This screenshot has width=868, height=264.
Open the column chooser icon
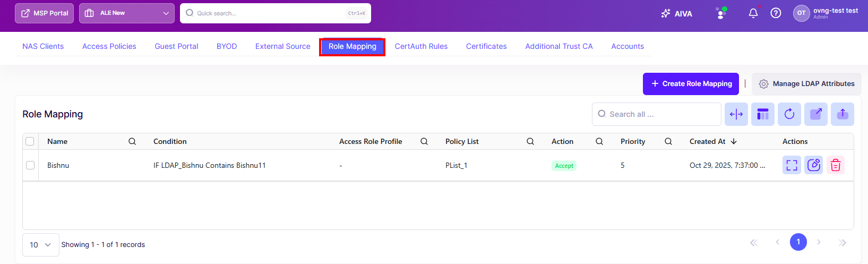click(763, 114)
